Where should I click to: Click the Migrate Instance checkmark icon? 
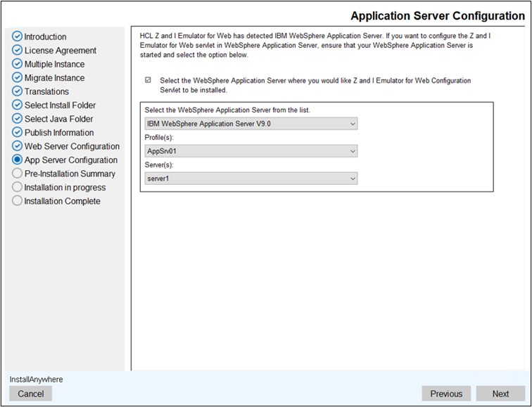[18, 78]
